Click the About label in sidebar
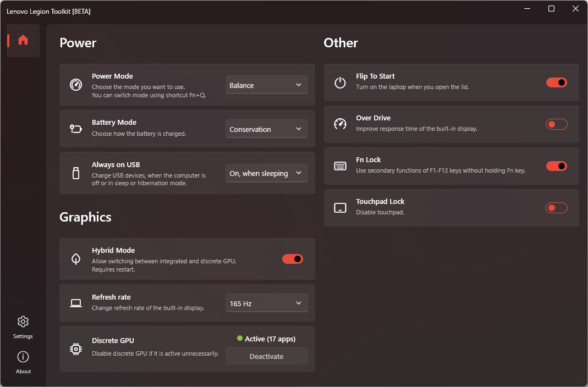This screenshot has height=387, width=588. 23,371
